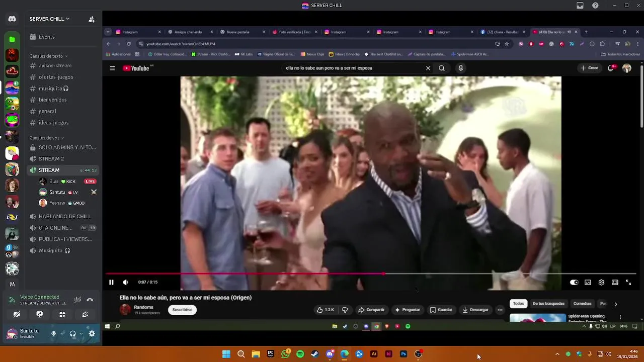Deafen using the Discord headphones icon

pos(72,333)
